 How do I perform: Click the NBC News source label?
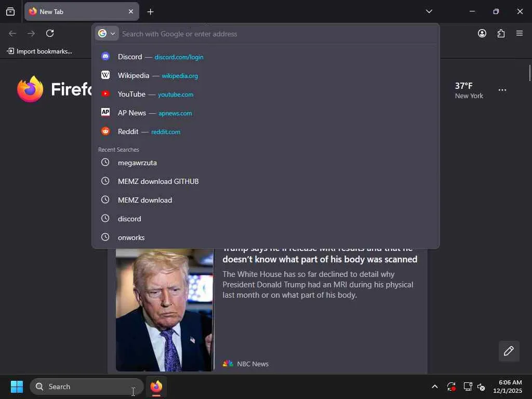click(253, 364)
